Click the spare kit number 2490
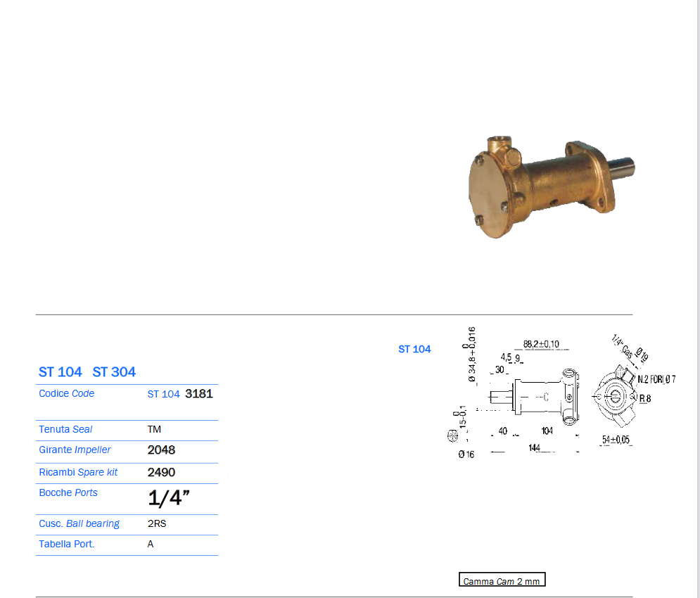This screenshot has height=598, width=700. [161, 473]
